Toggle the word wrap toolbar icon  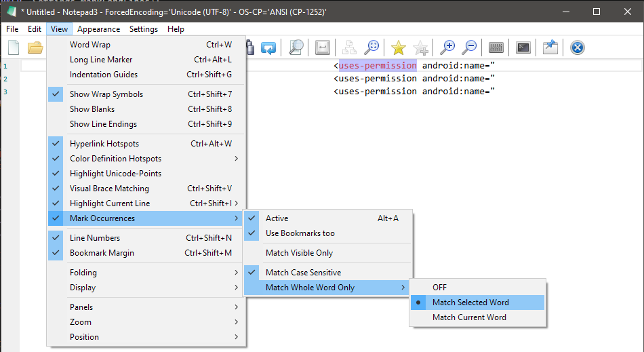point(323,47)
